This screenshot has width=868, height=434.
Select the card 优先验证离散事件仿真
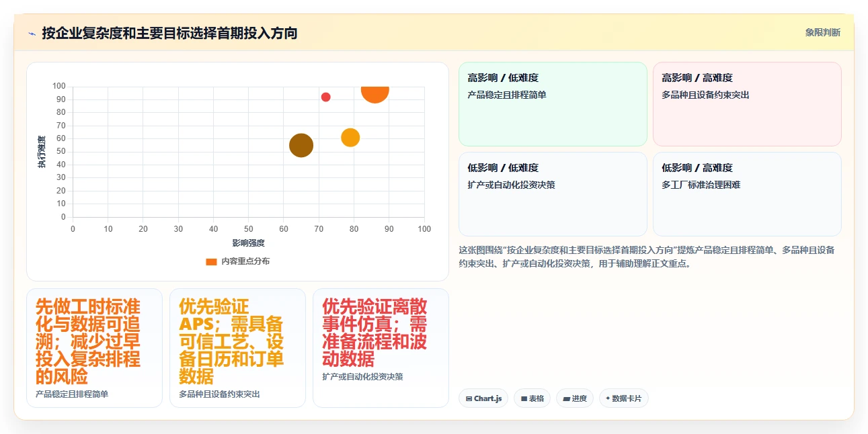point(381,348)
